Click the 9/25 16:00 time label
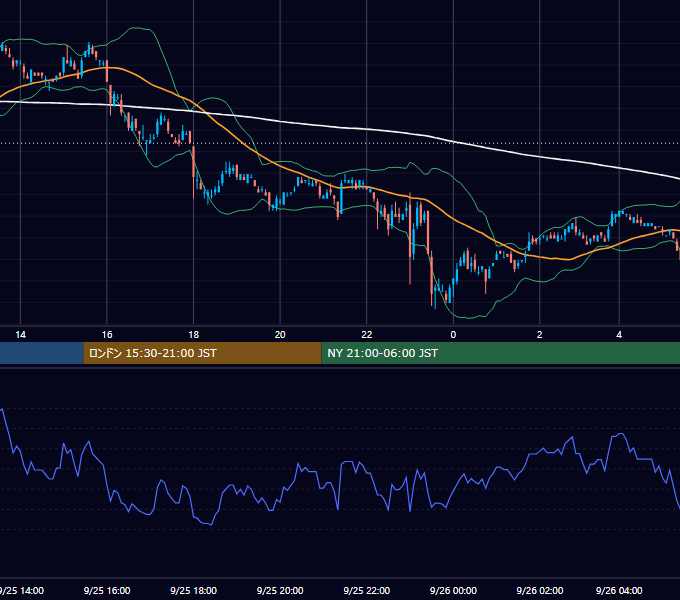Image resolution: width=680 pixels, height=600 pixels. tap(107, 590)
